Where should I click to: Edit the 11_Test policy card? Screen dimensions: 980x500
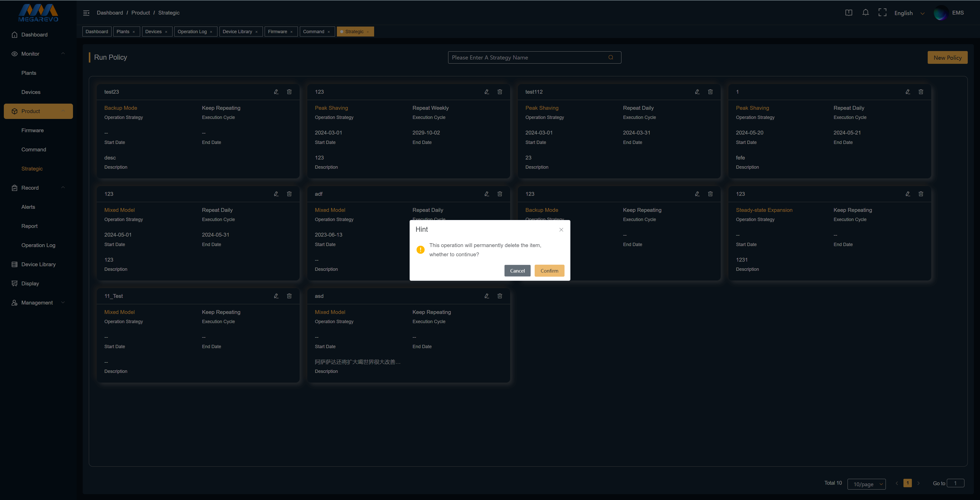(276, 296)
